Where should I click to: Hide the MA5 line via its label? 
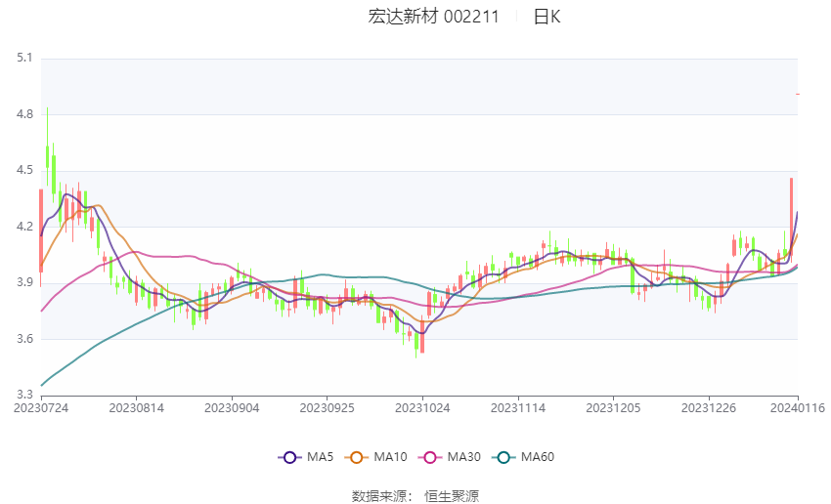[x=320, y=457]
